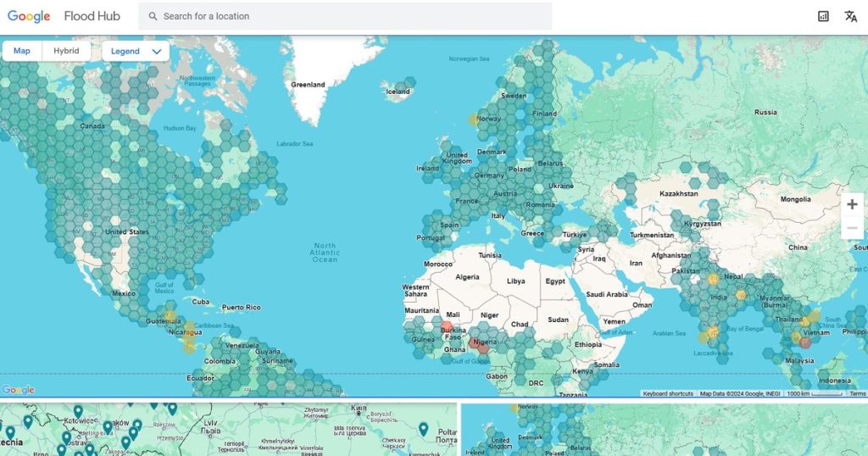
Task: Click the Ethiopia label
Action: pos(588,344)
